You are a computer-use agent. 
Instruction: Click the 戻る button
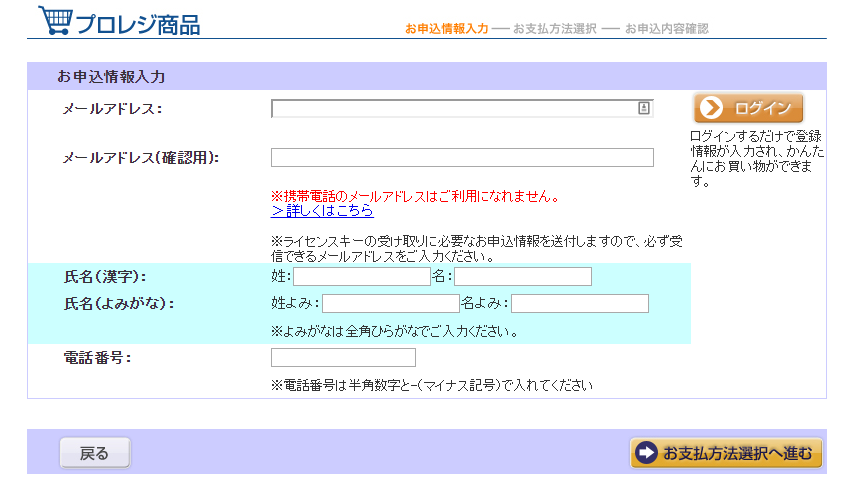[95, 453]
